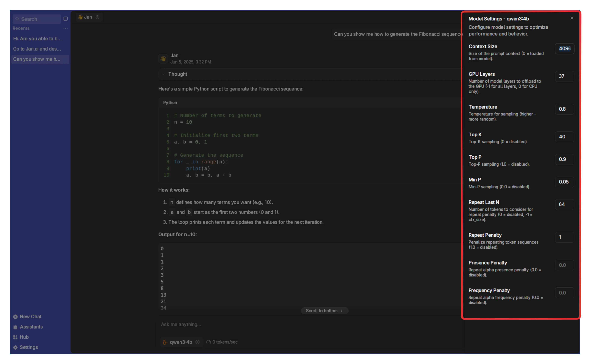590x364 pixels.
Task: Click the Context Size input field
Action: coord(564,49)
